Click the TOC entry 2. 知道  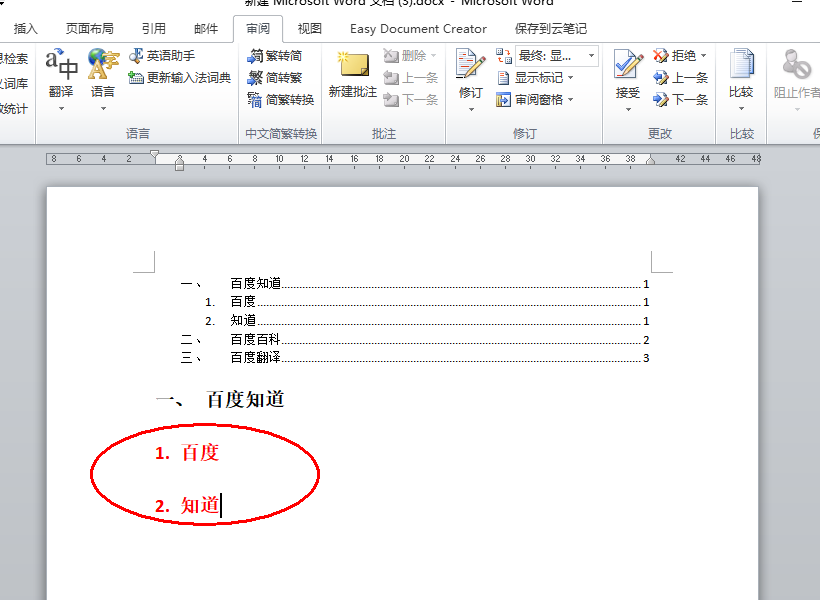click(x=427, y=321)
